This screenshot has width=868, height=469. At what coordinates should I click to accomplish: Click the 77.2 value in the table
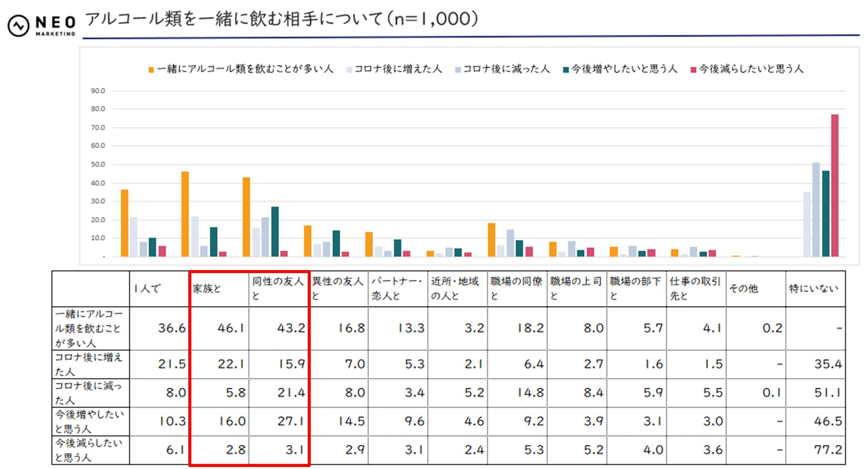828,450
